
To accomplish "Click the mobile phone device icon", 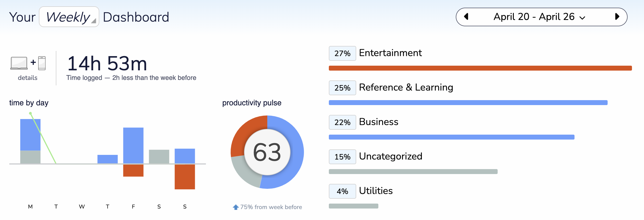I will point(42,63).
